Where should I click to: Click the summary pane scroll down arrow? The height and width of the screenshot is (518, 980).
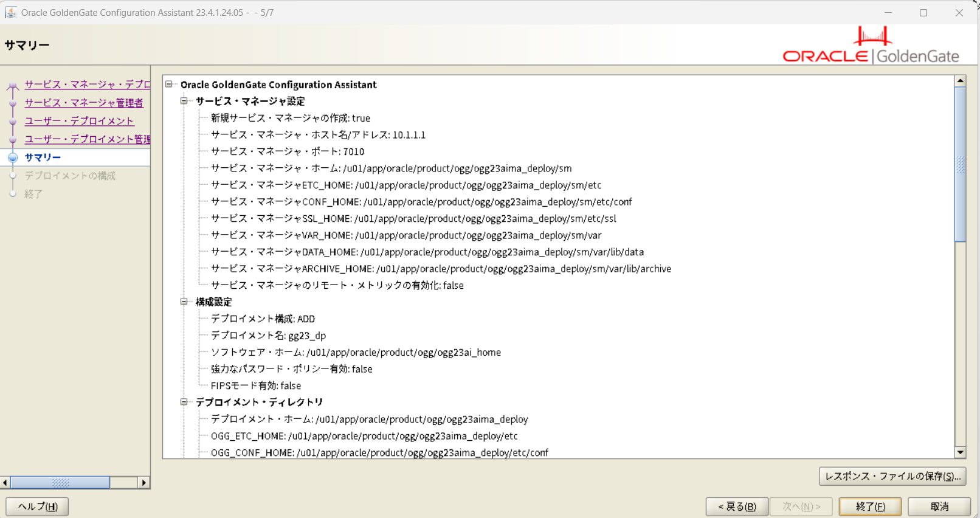(x=961, y=452)
